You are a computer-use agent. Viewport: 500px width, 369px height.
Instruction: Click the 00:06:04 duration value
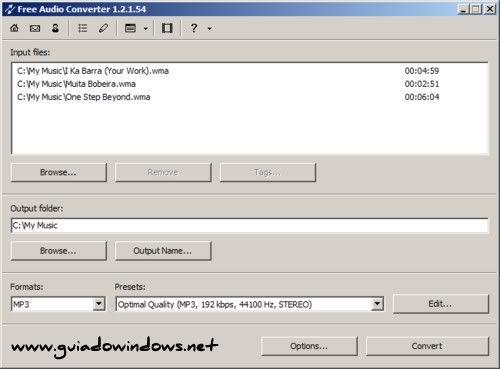point(422,97)
